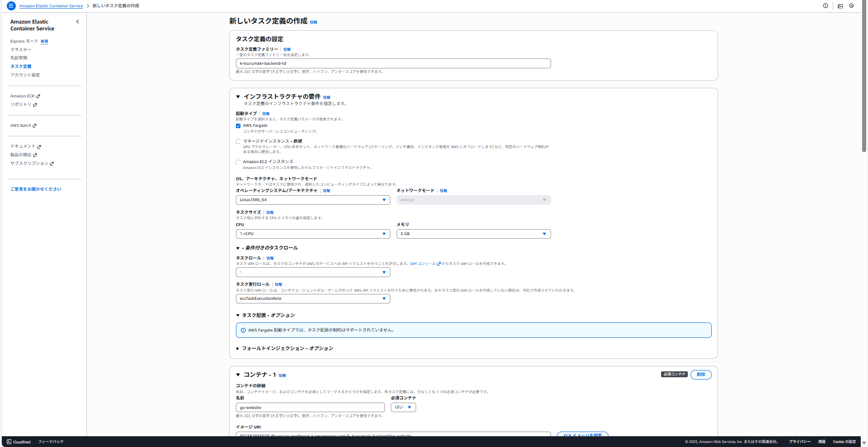Click the Amazon ECR external link icon
This screenshot has height=447, width=868.
(x=38, y=96)
